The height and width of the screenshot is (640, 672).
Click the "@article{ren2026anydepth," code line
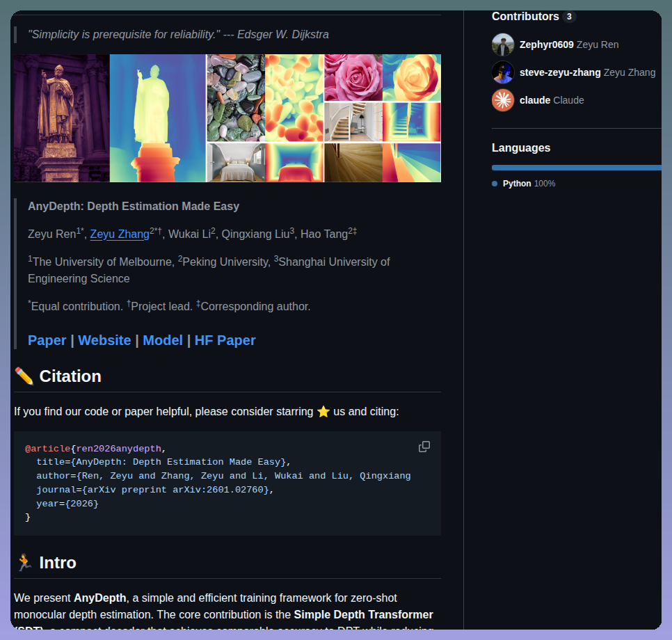point(95,449)
